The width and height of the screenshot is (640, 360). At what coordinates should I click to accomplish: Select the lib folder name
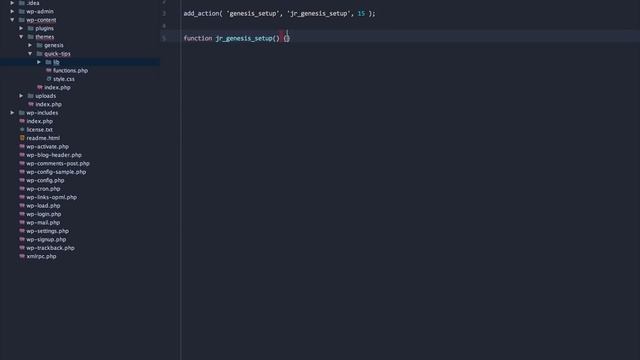56,62
